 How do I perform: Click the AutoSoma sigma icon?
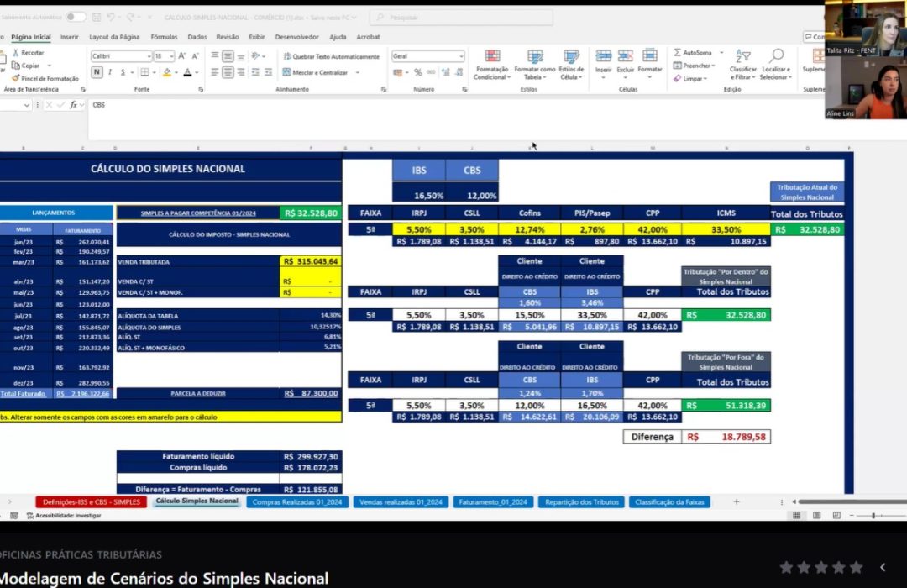678,52
